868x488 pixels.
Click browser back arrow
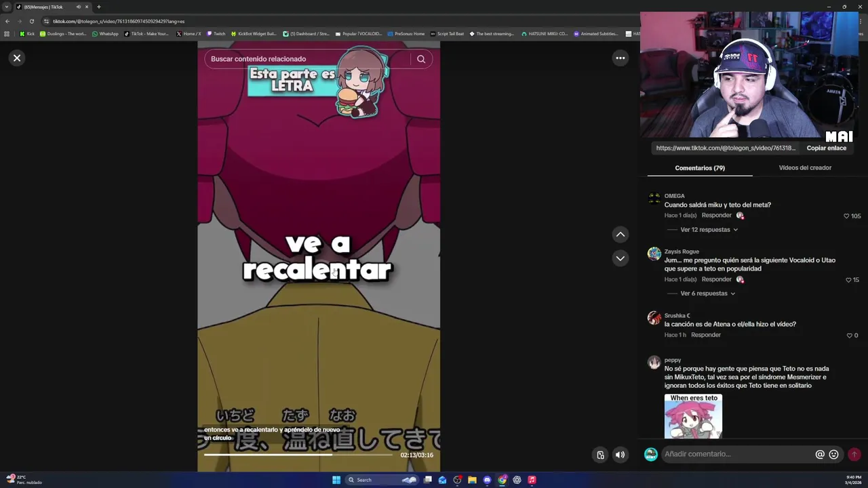[7, 21]
